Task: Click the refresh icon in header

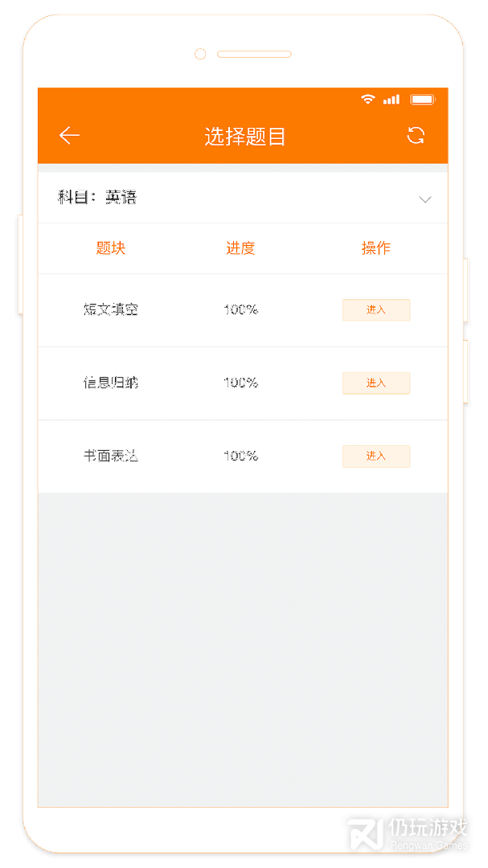Action: tap(416, 136)
